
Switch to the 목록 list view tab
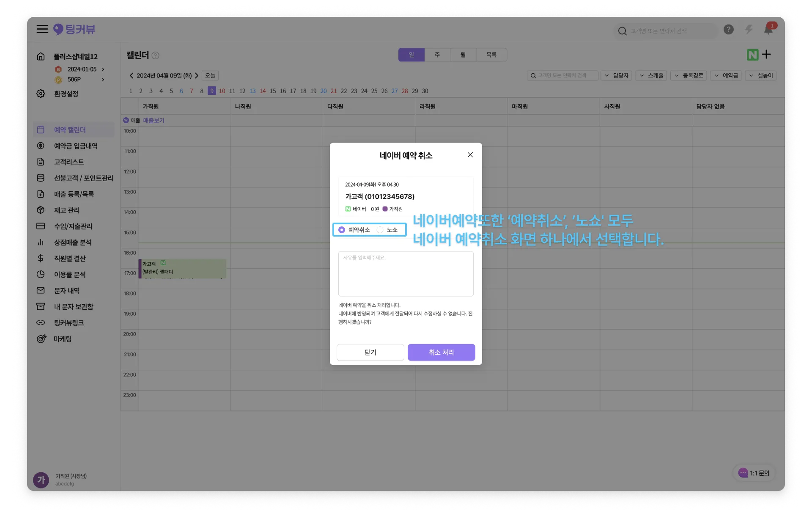coord(491,55)
